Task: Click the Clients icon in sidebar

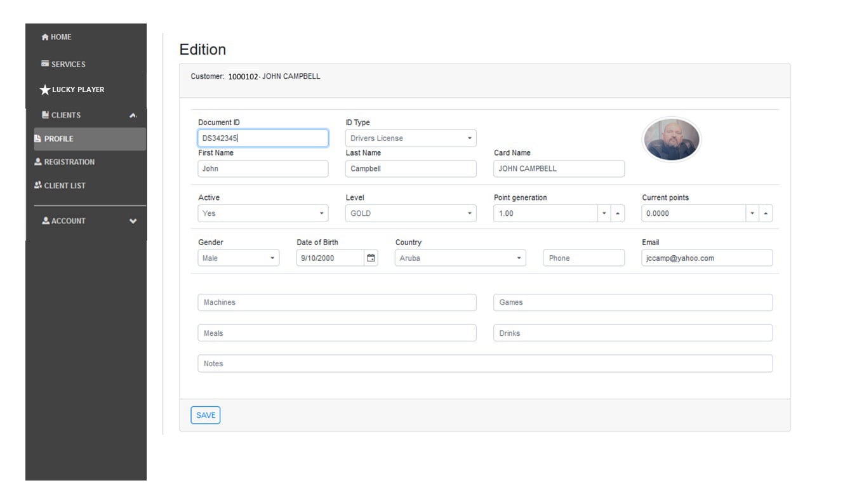Action: pyautogui.click(x=45, y=115)
